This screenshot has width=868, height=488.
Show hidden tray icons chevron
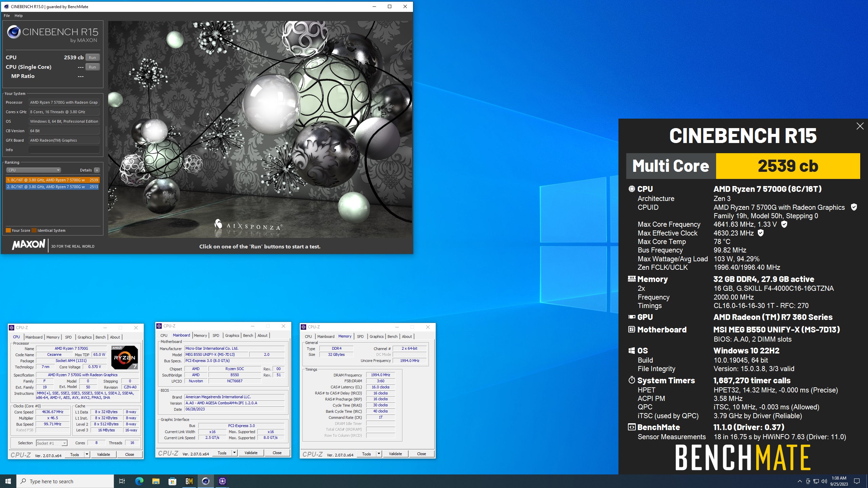[x=800, y=481]
